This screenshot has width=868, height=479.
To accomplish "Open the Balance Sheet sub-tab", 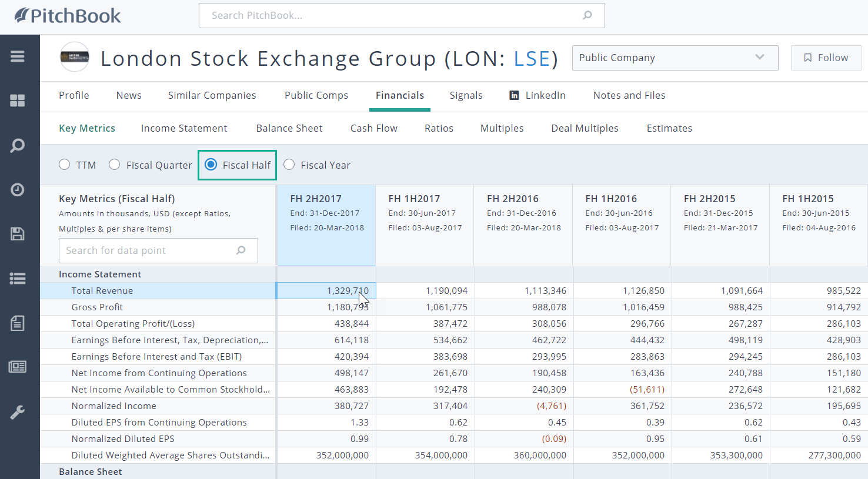I will (289, 128).
